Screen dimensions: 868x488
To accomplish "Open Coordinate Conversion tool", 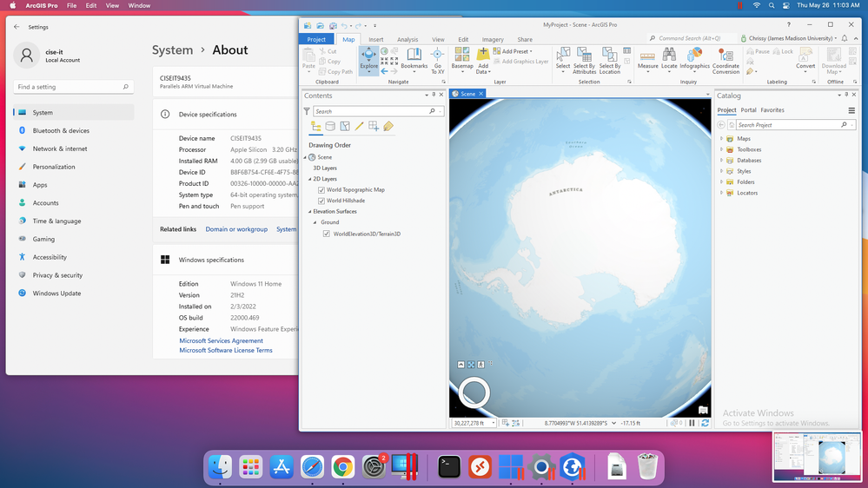I will click(x=726, y=61).
